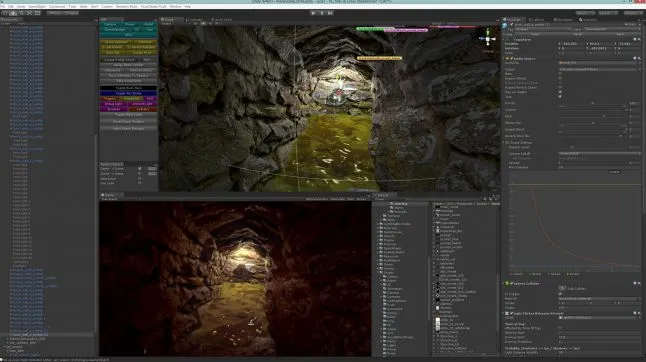Select the Rotate tool in the transform toolbar
The height and width of the screenshot is (362, 646).
pyautogui.click(x=21, y=13)
